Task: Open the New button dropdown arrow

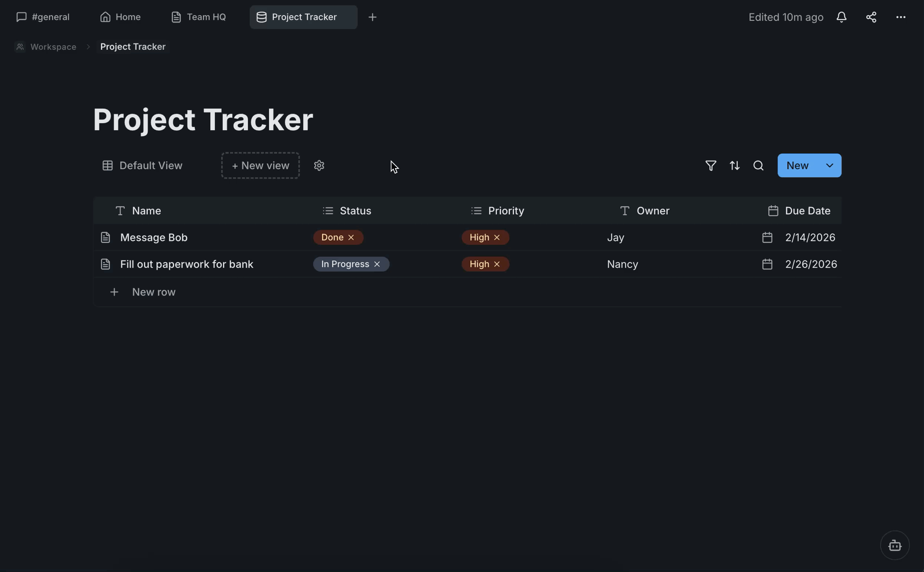Action: click(x=829, y=165)
